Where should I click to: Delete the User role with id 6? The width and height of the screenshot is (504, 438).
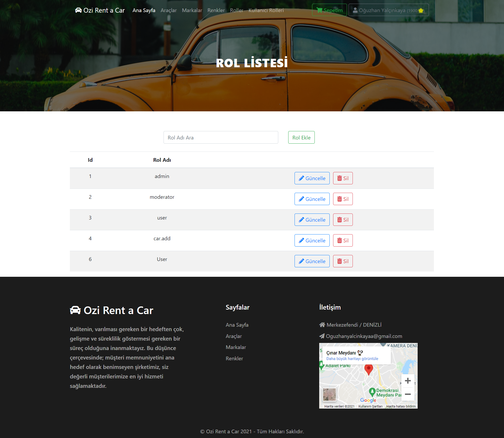tap(343, 261)
